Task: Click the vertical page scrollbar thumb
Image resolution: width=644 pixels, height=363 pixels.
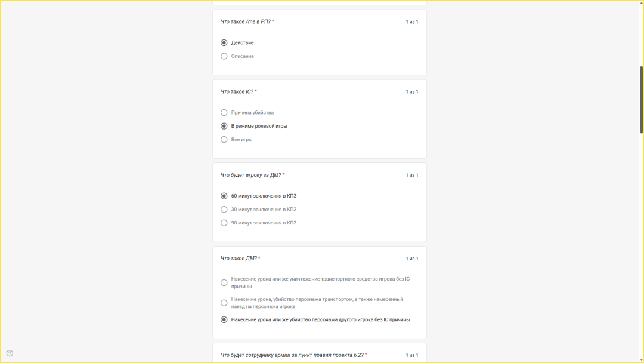Action: (641, 99)
